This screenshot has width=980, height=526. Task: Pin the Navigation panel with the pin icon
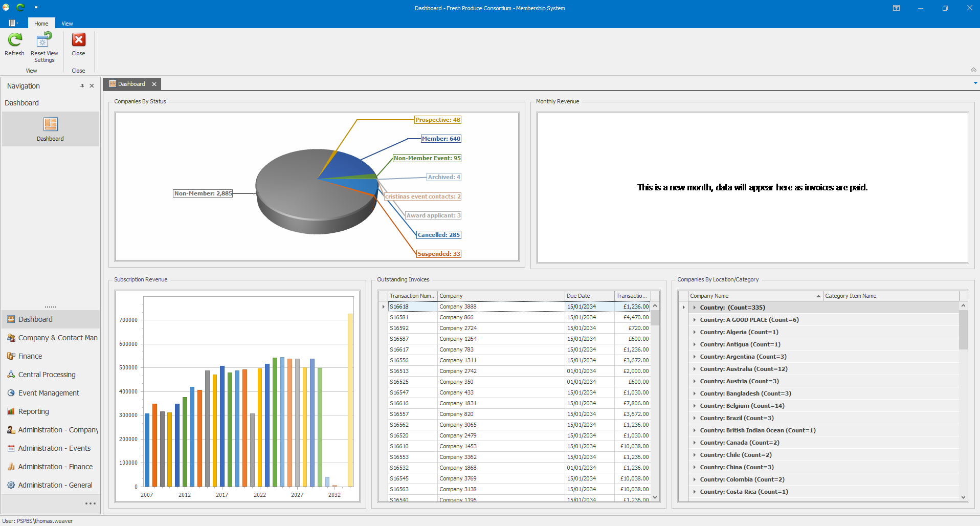[x=82, y=86]
